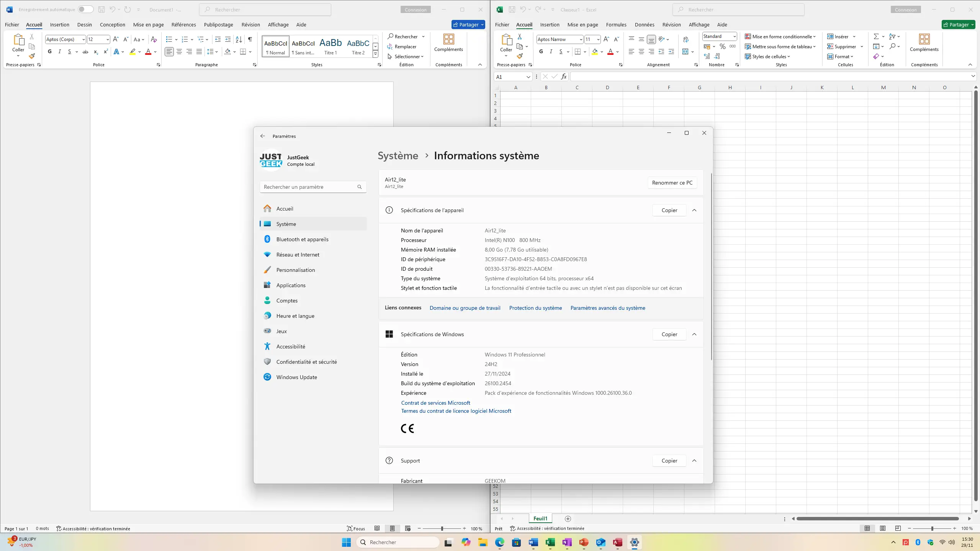Toggle italic in Excel Police group

551,51
